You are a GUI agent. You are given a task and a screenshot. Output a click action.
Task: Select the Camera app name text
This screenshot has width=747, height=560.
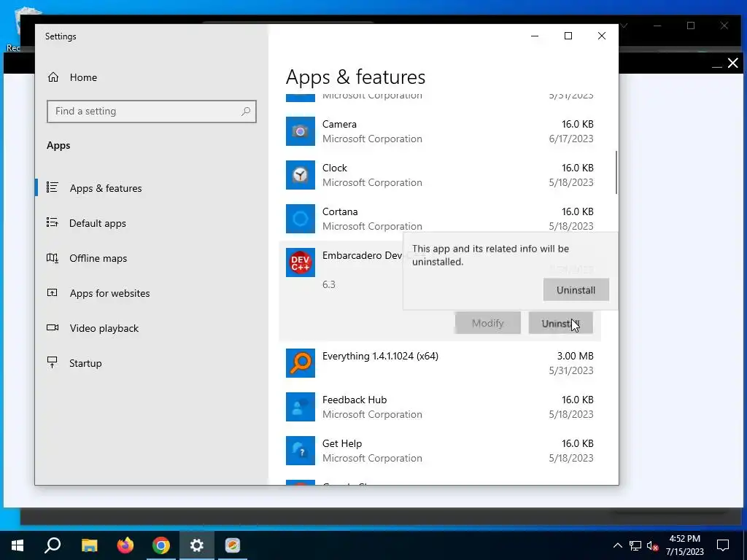pyautogui.click(x=339, y=124)
